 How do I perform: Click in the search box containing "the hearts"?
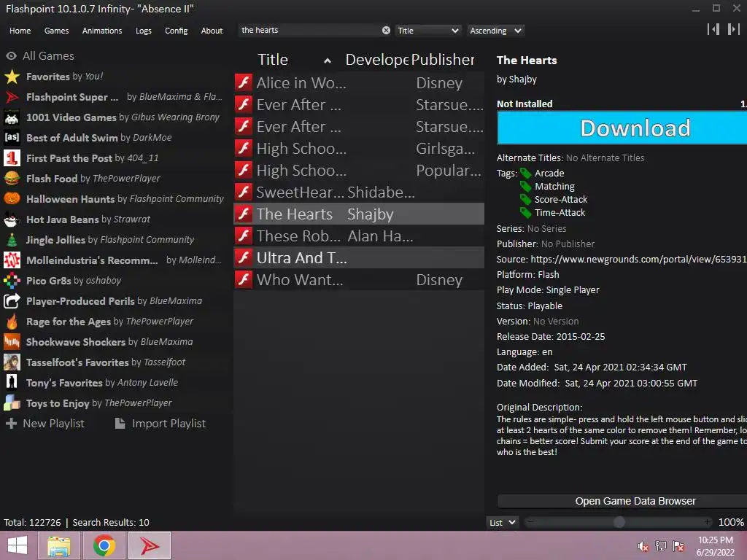309,31
